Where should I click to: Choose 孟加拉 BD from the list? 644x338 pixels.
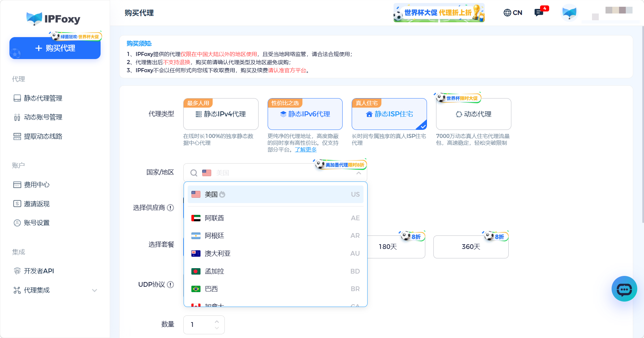[275, 271]
